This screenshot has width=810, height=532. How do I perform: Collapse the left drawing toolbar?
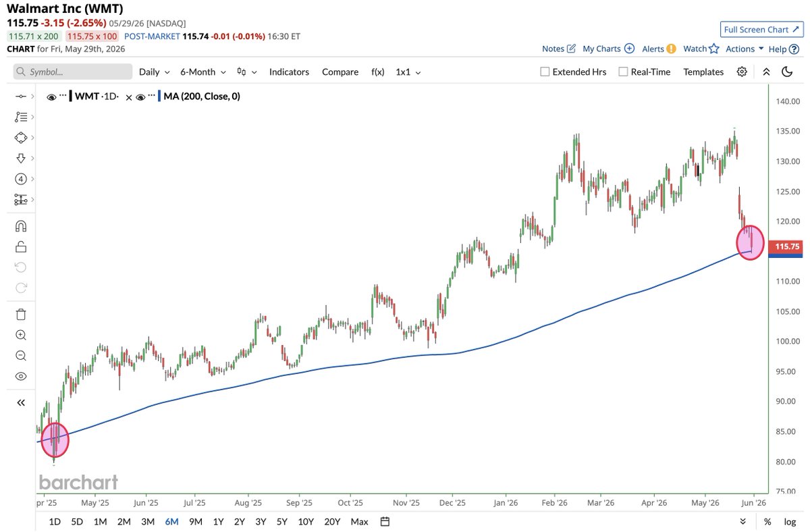(x=20, y=402)
